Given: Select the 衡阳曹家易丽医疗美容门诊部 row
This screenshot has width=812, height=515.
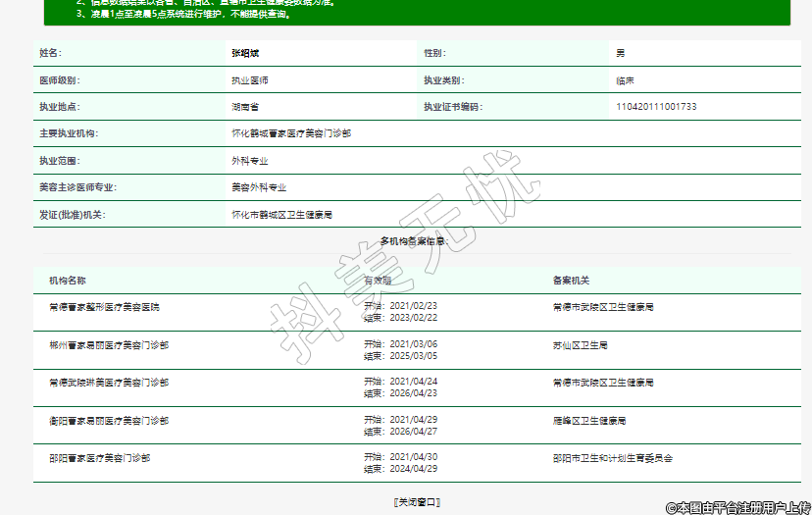Looking at the screenshot, I should click(x=108, y=420).
